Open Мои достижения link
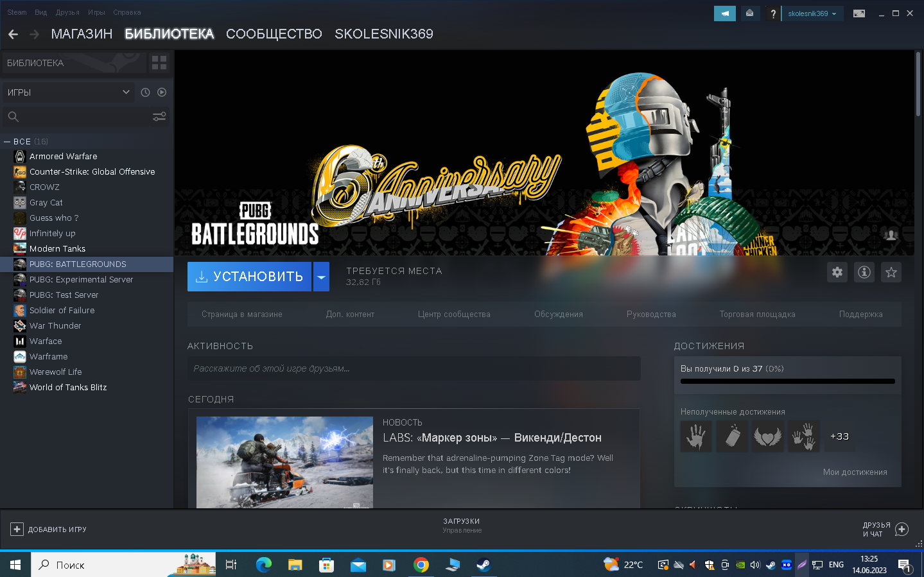This screenshot has height=577, width=924. pyautogui.click(x=855, y=472)
